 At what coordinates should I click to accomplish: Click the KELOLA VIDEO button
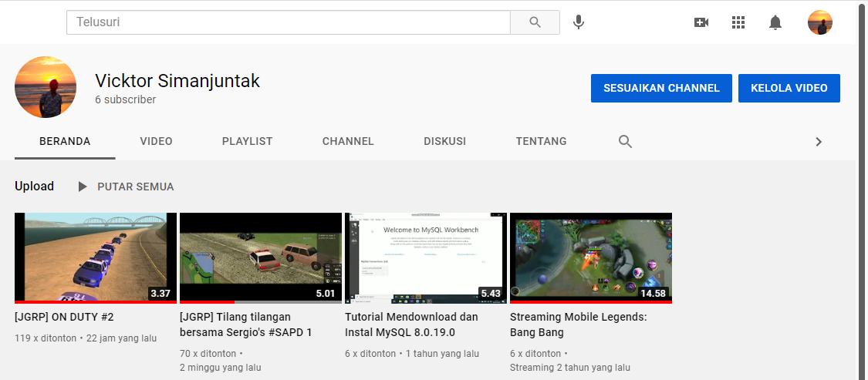coord(789,88)
